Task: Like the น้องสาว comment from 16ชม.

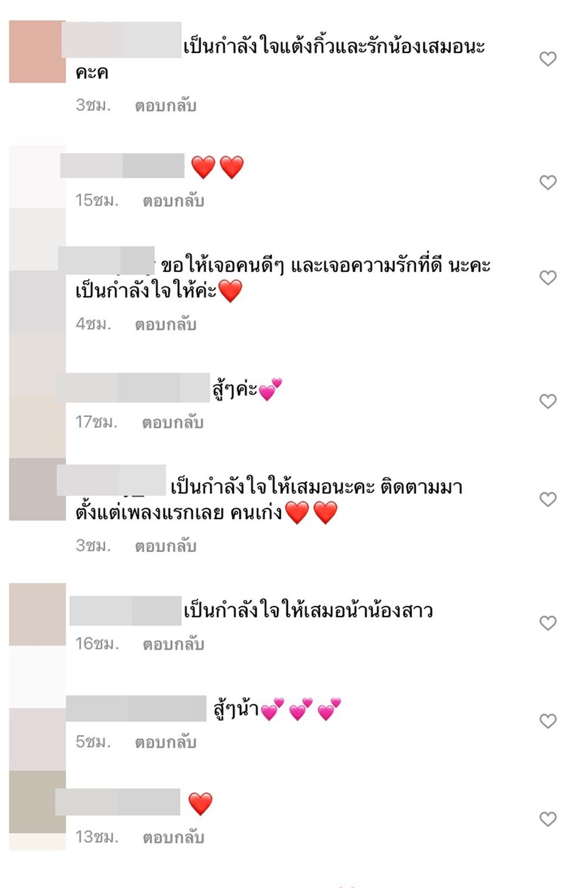Action: point(548,623)
